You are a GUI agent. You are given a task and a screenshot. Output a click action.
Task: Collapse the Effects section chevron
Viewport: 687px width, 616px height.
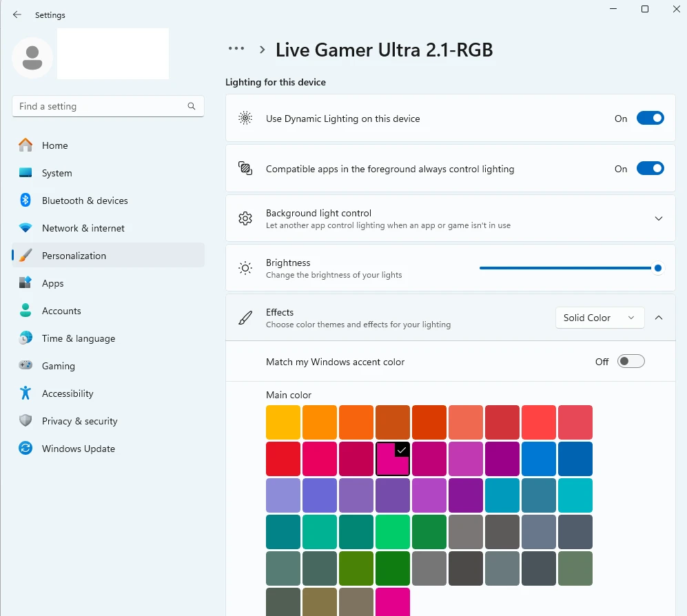[658, 318]
